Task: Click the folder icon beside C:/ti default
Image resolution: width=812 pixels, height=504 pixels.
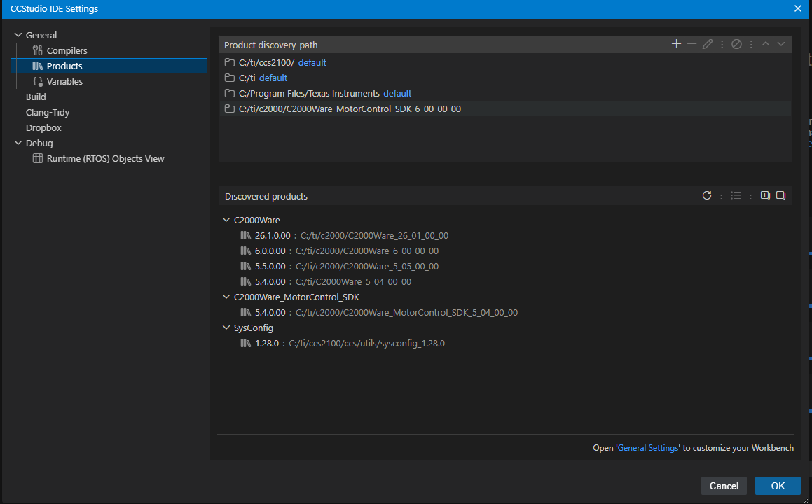Action: click(229, 78)
